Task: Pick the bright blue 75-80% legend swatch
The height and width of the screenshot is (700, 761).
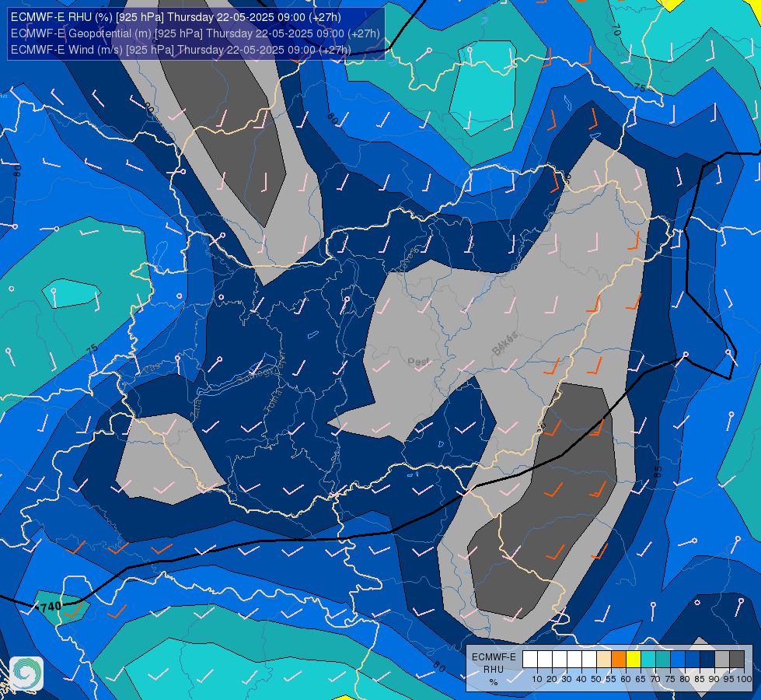Action: [x=678, y=660]
